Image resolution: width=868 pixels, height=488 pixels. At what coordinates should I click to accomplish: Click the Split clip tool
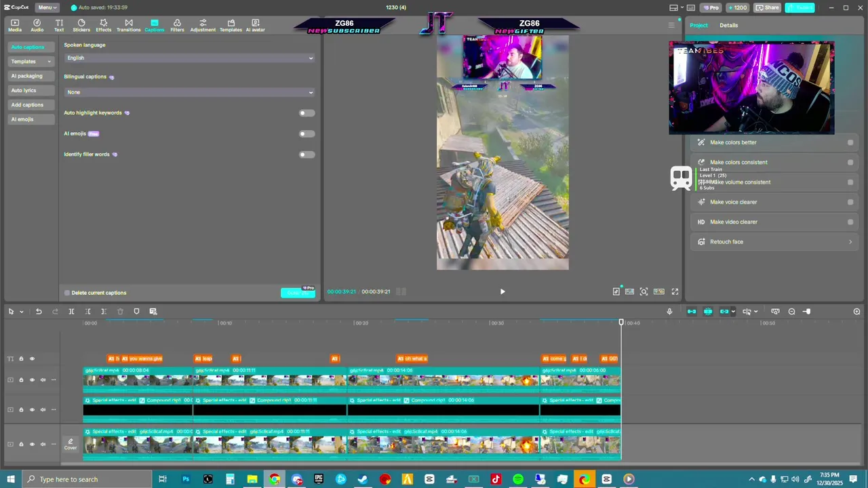[71, 311]
